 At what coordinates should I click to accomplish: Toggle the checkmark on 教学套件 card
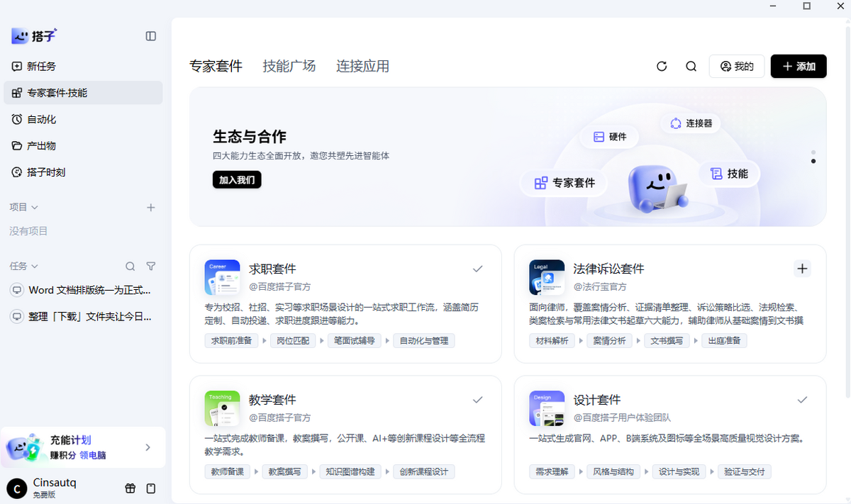tap(478, 400)
